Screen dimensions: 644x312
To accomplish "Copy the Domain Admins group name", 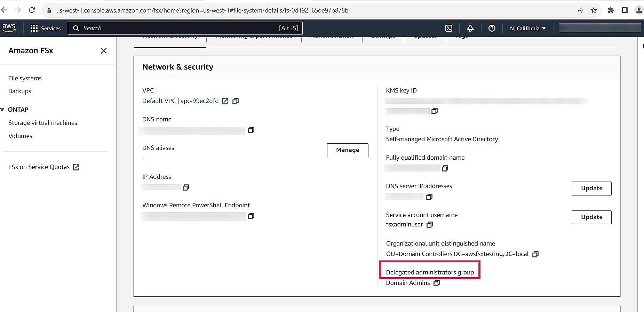I will click(437, 283).
